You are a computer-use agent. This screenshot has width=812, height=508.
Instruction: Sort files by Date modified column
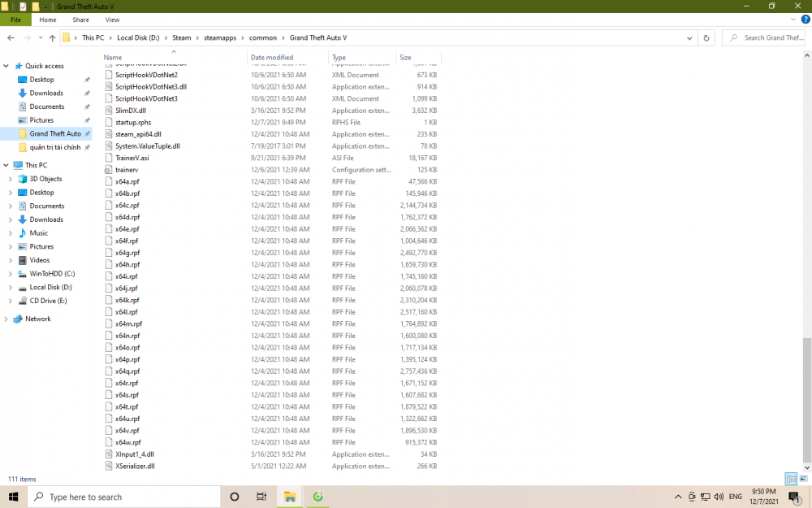point(272,58)
